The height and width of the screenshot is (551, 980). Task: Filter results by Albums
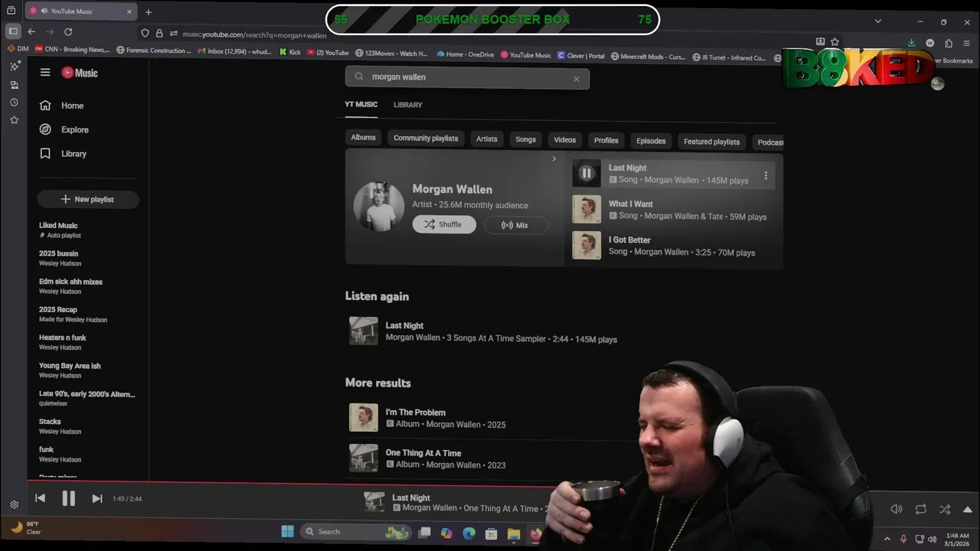pyautogui.click(x=363, y=138)
